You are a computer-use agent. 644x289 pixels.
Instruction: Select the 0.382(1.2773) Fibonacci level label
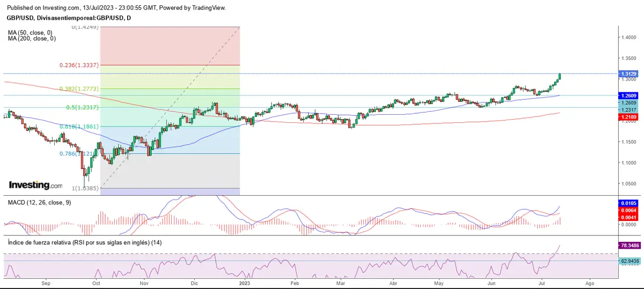[79, 89]
